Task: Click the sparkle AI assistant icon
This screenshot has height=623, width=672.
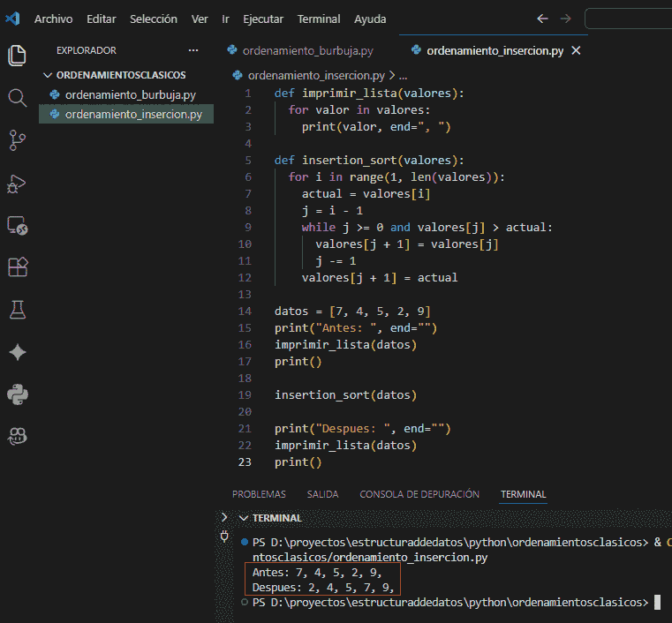Action: (18, 352)
